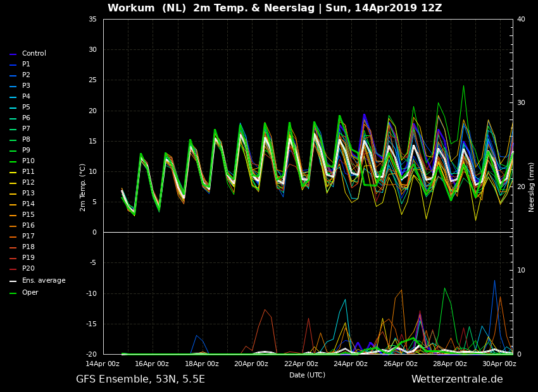Select the P5 legend entry
This screenshot has width=538, height=392.
point(26,107)
